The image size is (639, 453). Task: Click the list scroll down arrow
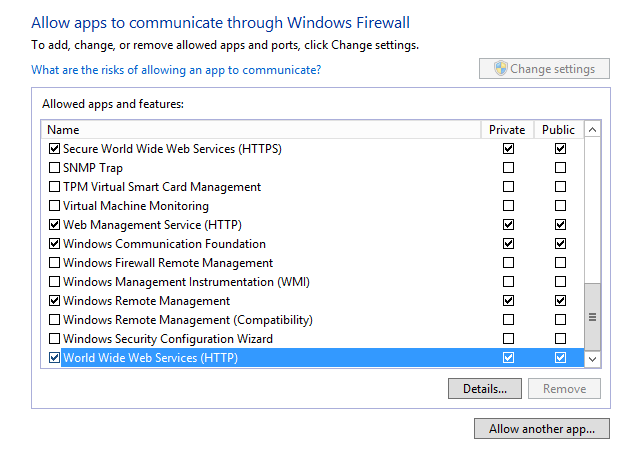point(593,359)
